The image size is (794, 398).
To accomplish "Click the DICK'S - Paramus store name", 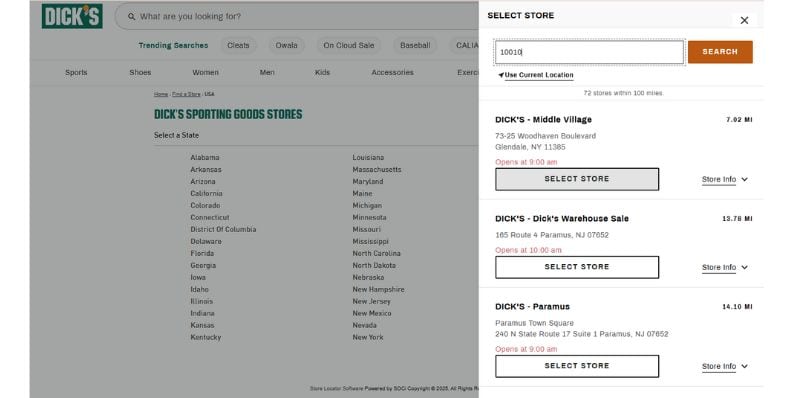I will coord(532,307).
